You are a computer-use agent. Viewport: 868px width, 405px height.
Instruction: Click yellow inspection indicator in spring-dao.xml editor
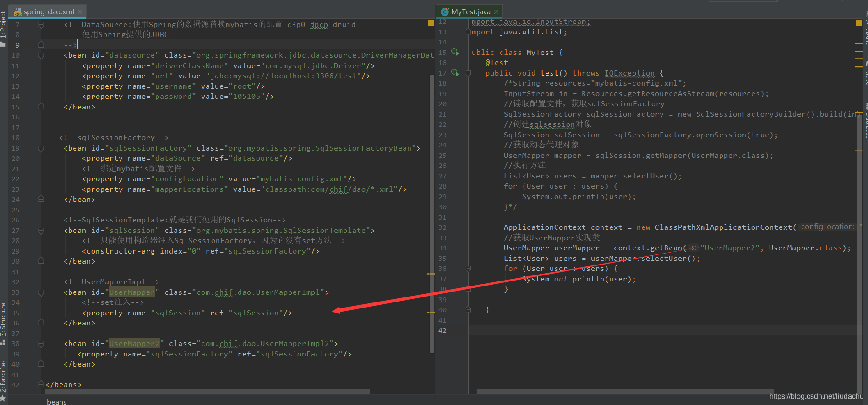(431, 22)
